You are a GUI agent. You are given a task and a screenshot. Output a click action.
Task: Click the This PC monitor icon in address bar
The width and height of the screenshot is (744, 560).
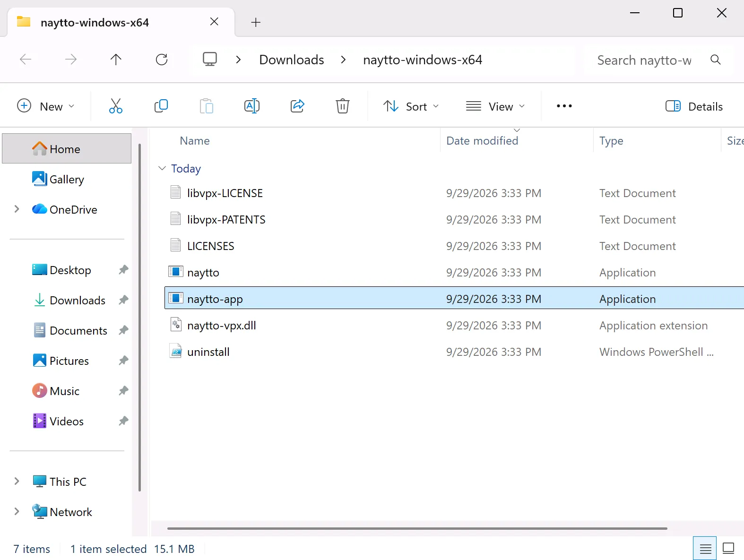(x=210, y=59)
